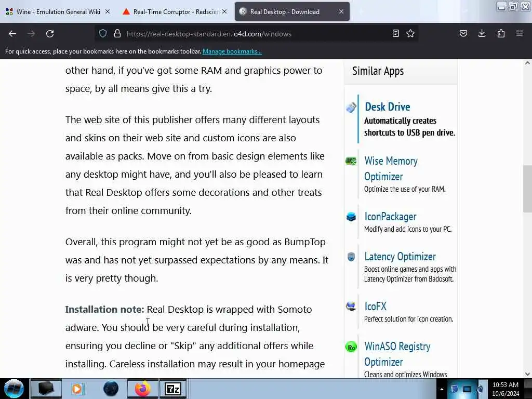Launch the media player from taskbar
This screenshot has width=532, height=399.
(x=77, y=389)
